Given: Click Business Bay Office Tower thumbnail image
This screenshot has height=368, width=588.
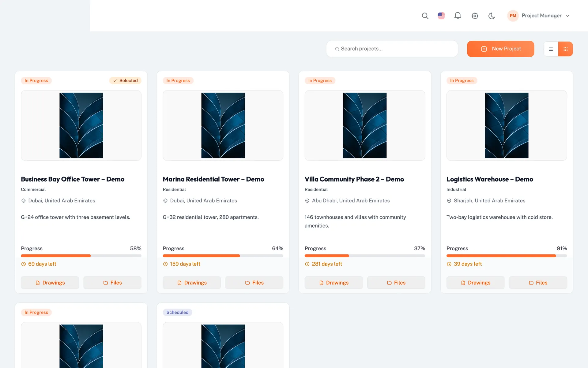Looking at the screenshot, I should coord(81,125).
